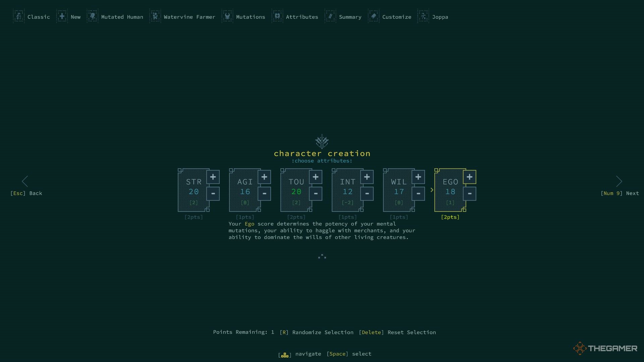Viewport: 644px width, 362px height.
Task: Select the Mutations tab icon
Action: point(227,17)
